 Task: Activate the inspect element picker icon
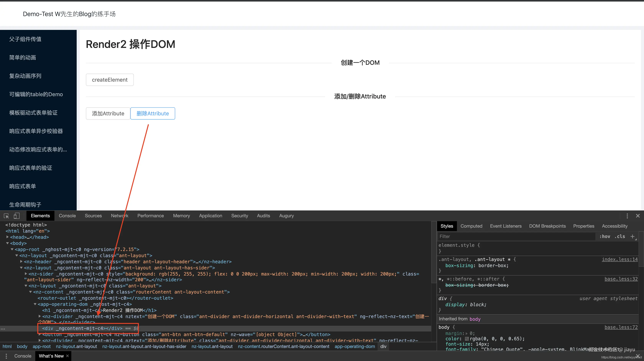[x=6, y=216]
